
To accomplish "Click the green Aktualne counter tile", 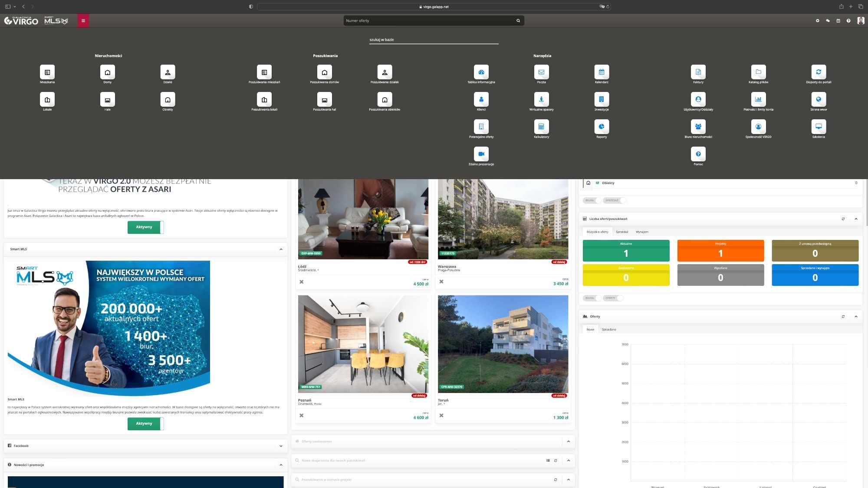I will (x=626, y=251).
